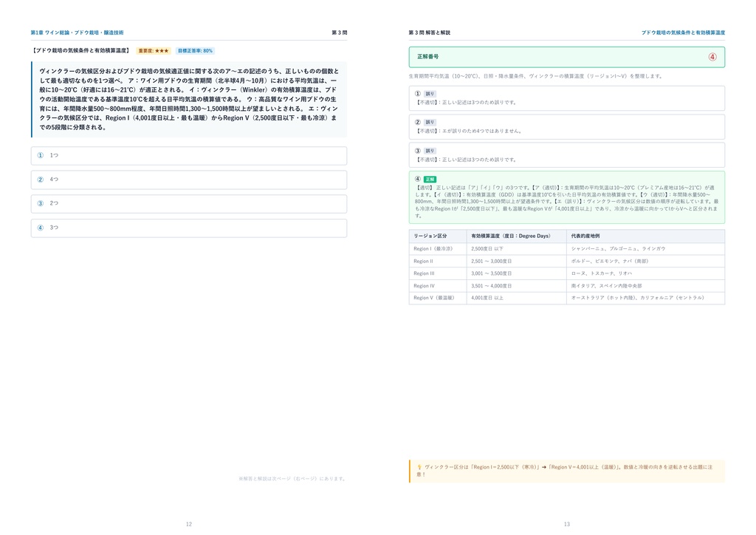Image resolution: width=756 pixels, height=535 pixels.
Task: Click the lightbulb icon in the tip note
Action: click(x=419, y=467)
